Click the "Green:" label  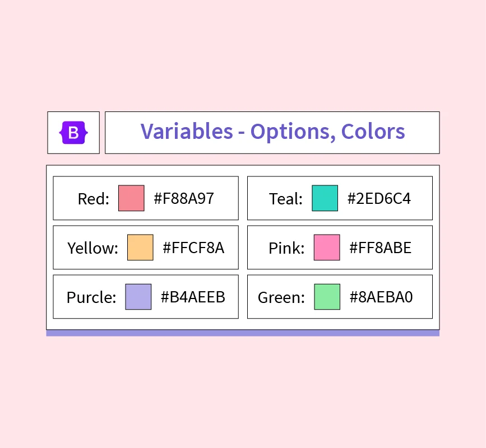[x=281, y=297]
